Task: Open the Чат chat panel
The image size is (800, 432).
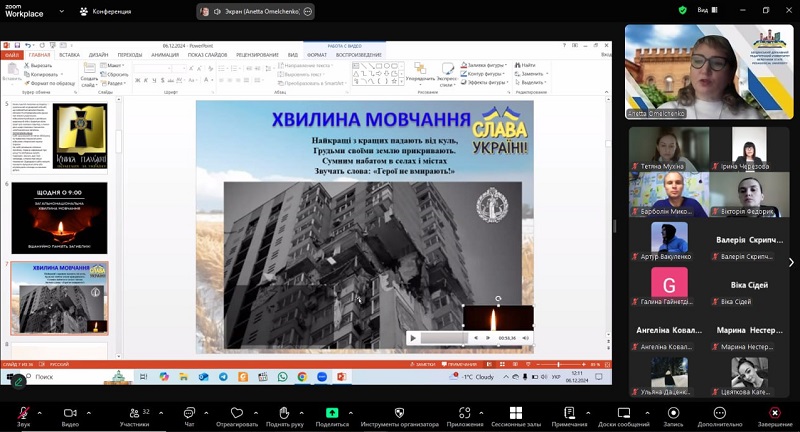Action: pos(189,416)
